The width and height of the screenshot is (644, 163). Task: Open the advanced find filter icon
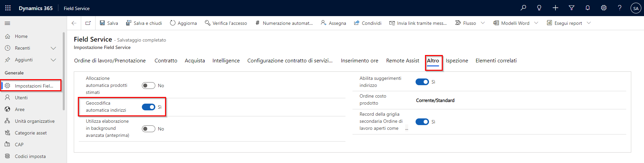coord(572,8)
